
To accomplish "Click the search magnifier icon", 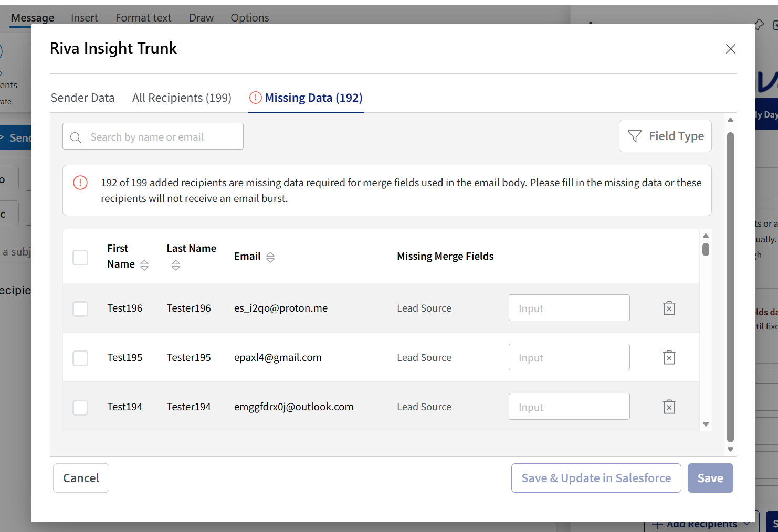I will [76, 137].
